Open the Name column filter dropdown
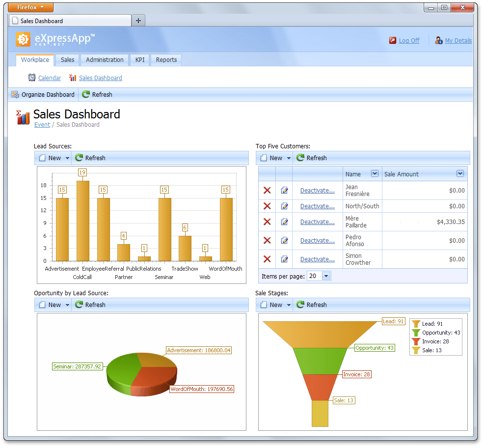 click(x=375, y=174)
